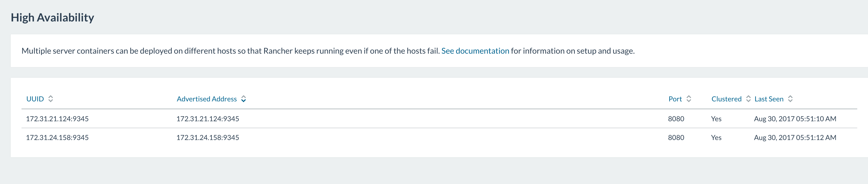
Task: Click the 05:51:10 AM last seen timestamp
Action: point(795,119)
